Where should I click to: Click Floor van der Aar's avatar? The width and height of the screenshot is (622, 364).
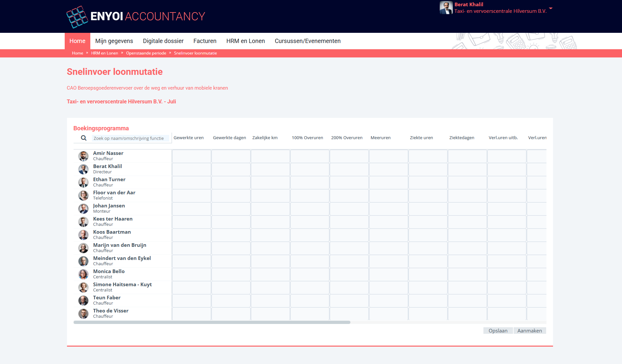pos(83,195)
